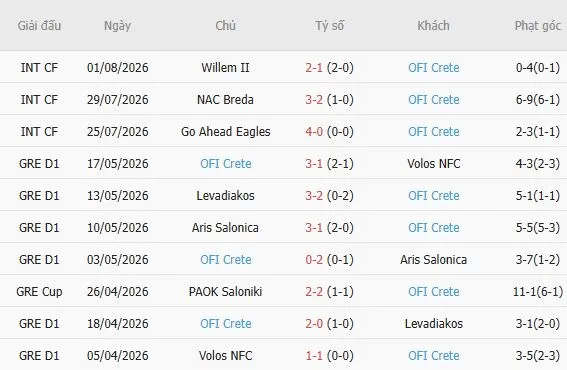Click the 2-2 score for PAOK match
Image resolution: width=567 pixels, height=370 pixels.
click(314, 292)
